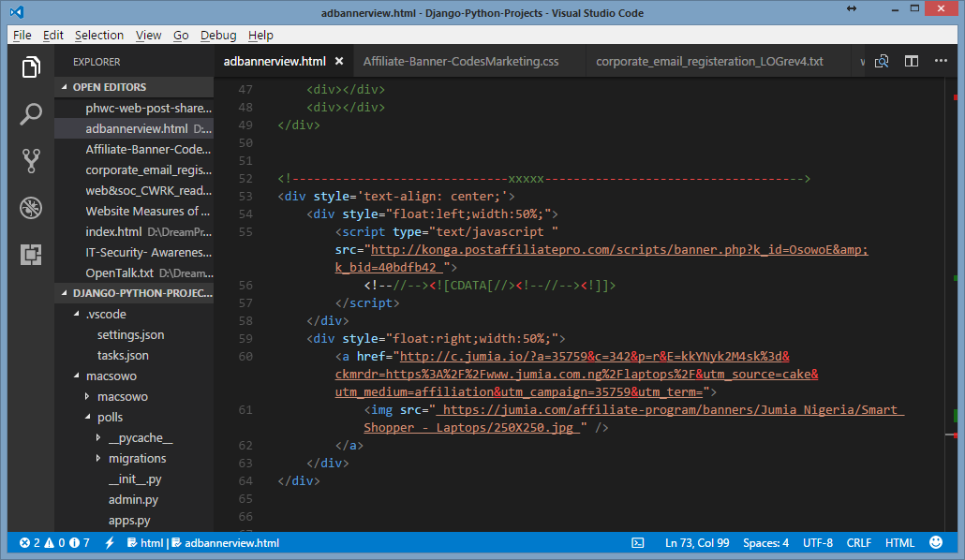Viewport: 965px width, 560px height.
Task: Place cursor on the line 64 closing div
Action: [299, 481]
